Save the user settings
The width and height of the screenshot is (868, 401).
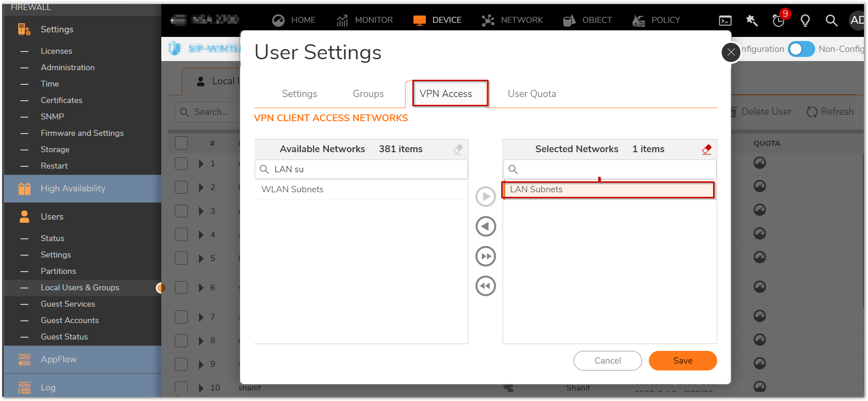click(683, 361)
